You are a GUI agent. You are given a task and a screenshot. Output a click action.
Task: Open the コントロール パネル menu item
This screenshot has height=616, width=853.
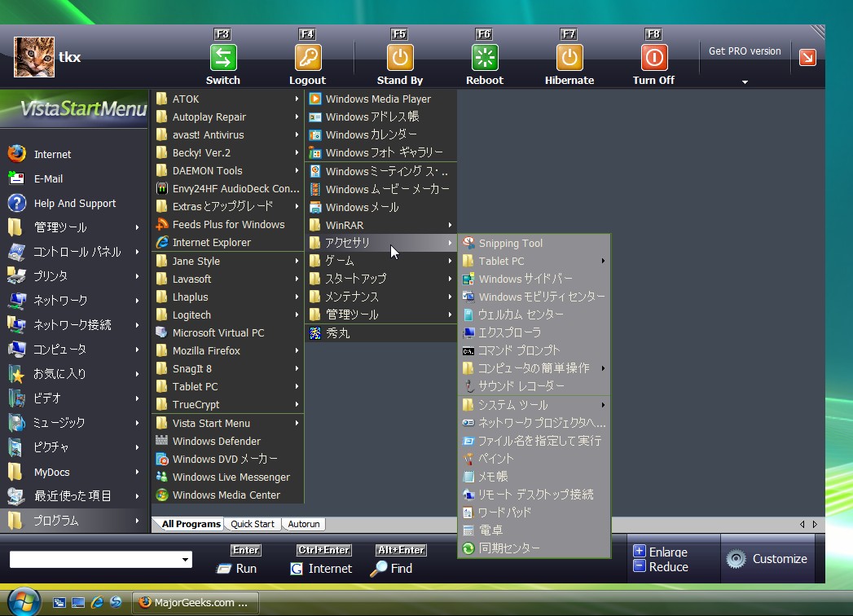pos(74,252)
